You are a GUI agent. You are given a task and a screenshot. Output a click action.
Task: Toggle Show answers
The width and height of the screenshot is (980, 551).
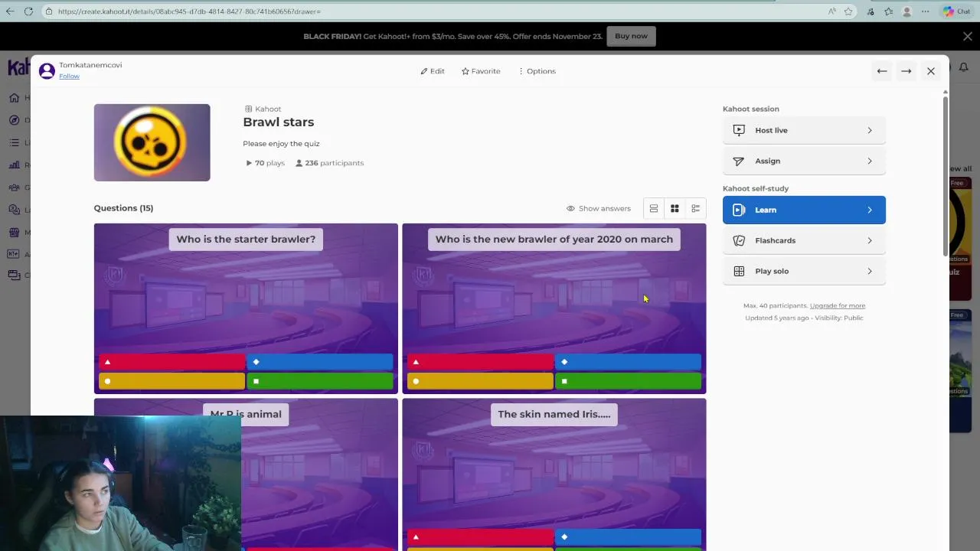599,208
